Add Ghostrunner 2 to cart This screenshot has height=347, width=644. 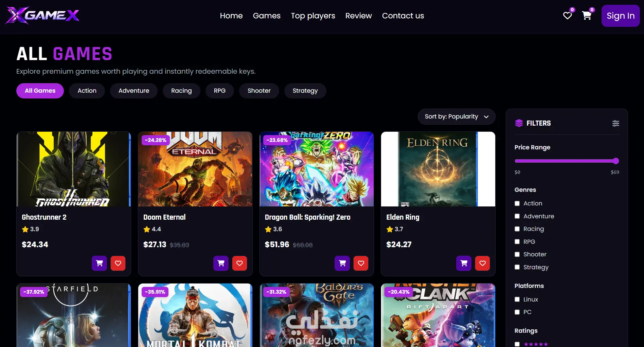(x=100, y=263)
